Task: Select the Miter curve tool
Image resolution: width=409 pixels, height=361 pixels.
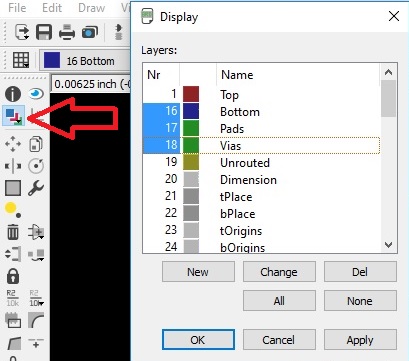Action: pyautogui.click(x=36, y=320)
